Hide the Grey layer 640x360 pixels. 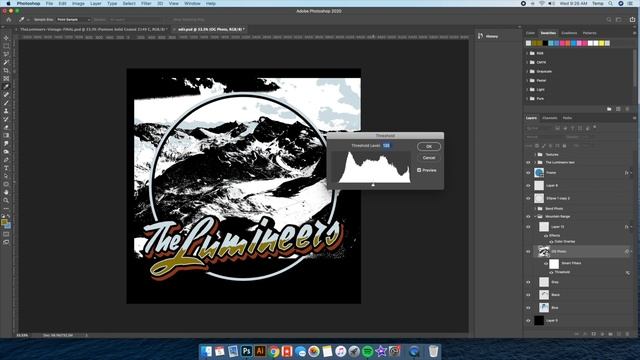click(x=528, y=282)
